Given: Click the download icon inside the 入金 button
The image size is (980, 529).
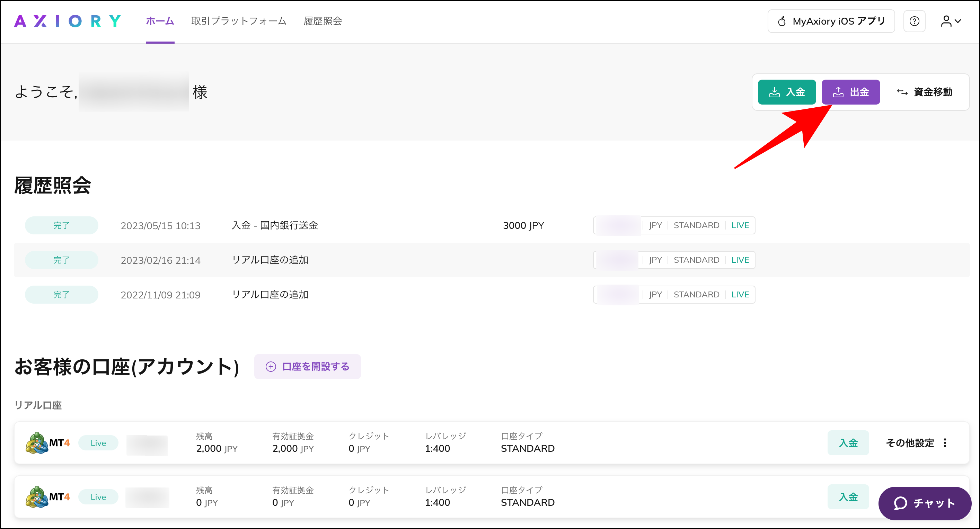Looking at the screenshot, I should [x=775, y=92].
